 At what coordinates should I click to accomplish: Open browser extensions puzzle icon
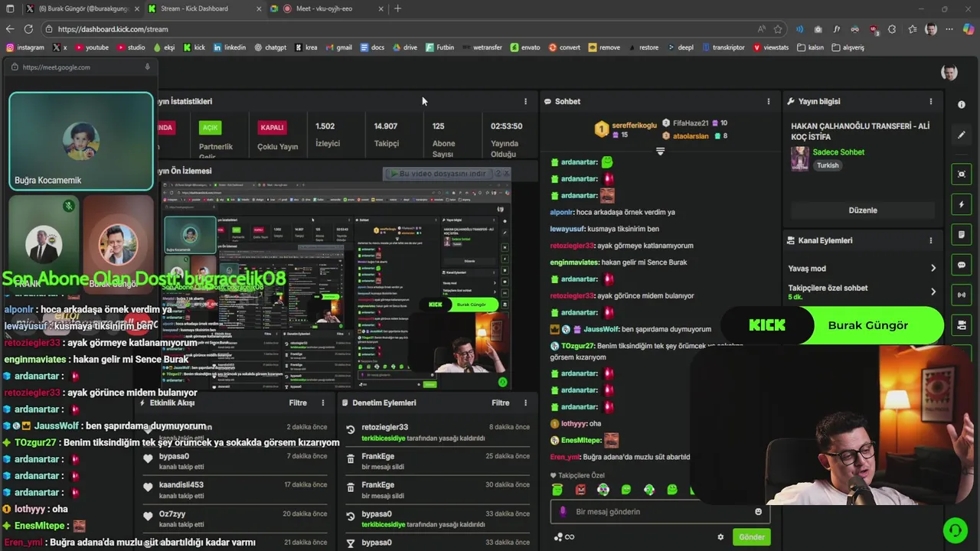click(x=892, y=29)
